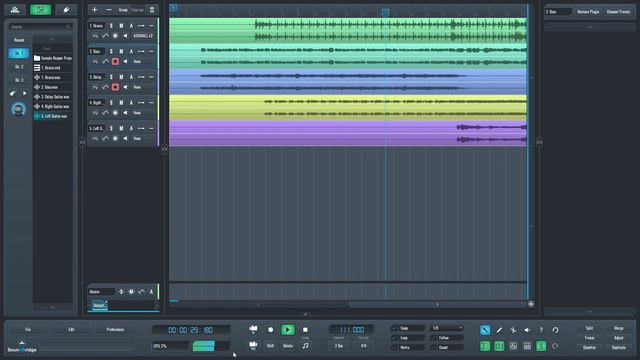This screenshot has width=640, height=360.
Task: Open the mixer view icon
Action: (x=15, y=10)
